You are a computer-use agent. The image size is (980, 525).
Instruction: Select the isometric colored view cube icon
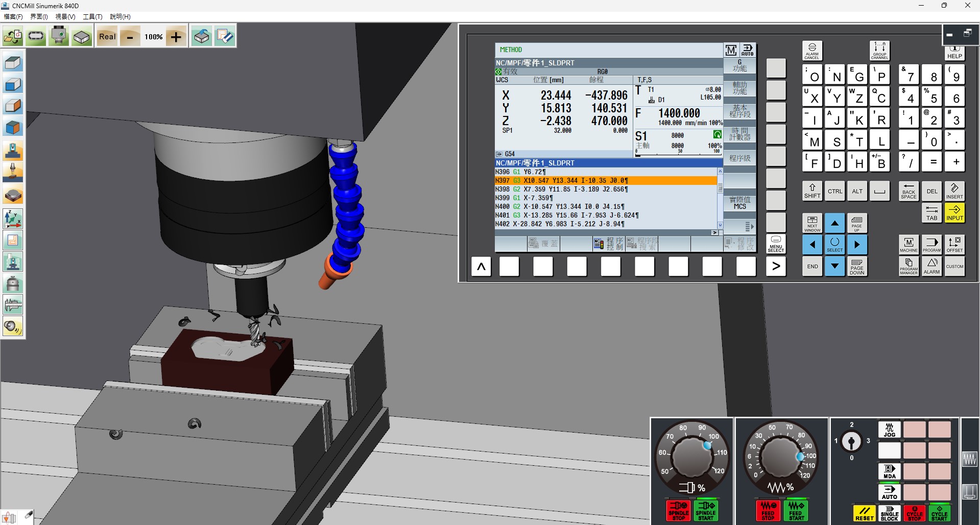[13, 128]
